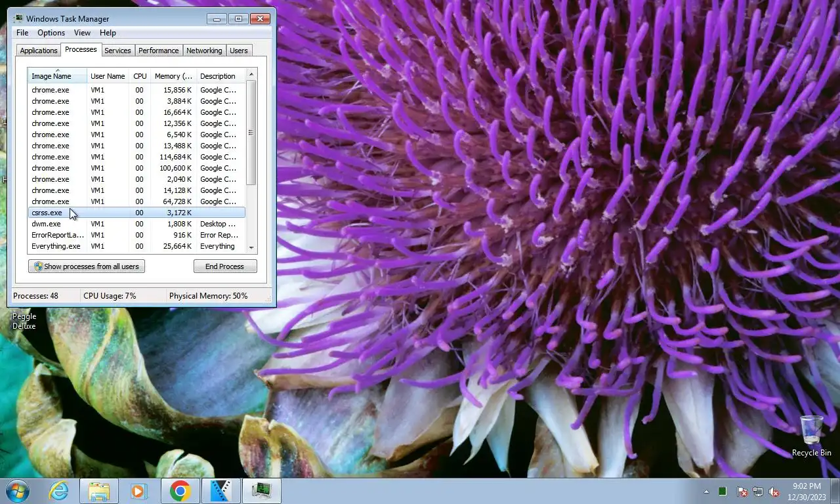
Task: Open the File menu
Action: pyautogui.click(x=22, y=33)
